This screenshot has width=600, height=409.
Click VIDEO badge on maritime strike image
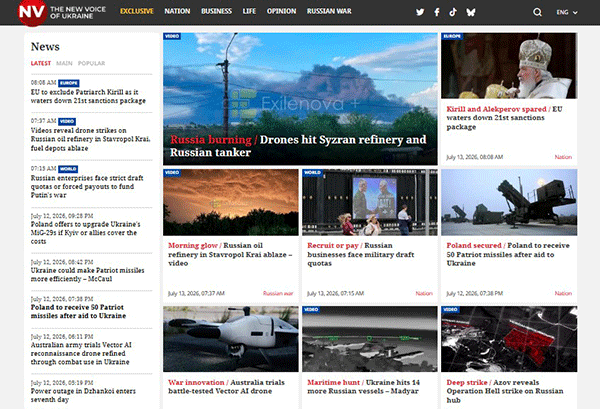click(x=311, y=310)
